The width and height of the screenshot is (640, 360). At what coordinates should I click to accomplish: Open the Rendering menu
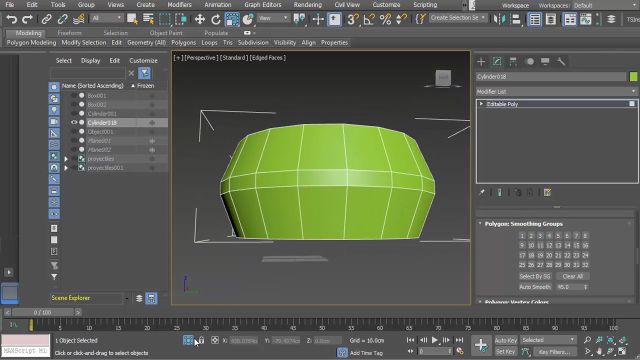[308, 5]
